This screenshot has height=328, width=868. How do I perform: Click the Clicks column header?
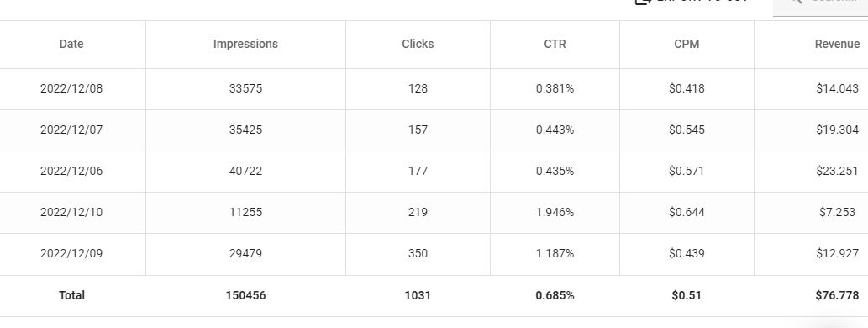pos(418,44)
